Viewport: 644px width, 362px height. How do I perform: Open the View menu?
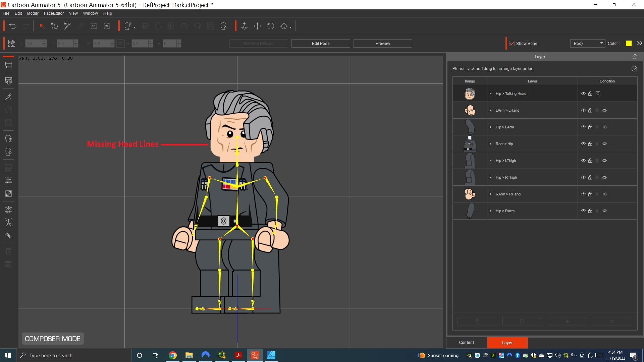(x=73, y=13)
